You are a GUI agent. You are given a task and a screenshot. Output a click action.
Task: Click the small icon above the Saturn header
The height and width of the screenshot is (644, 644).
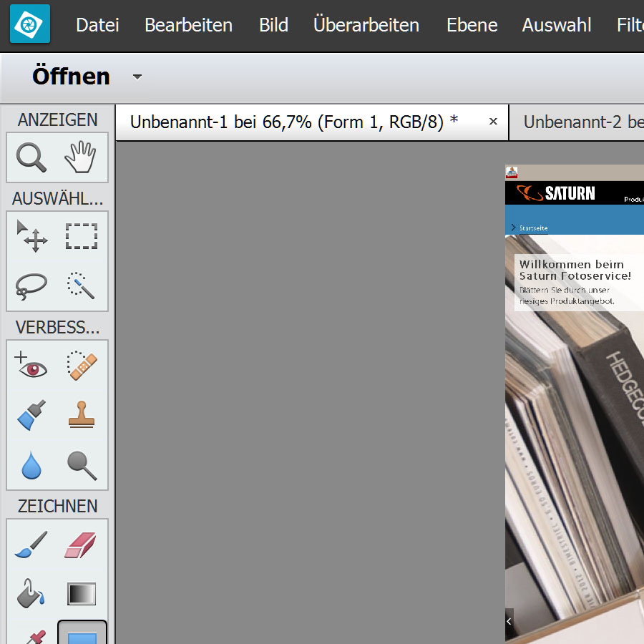point(512,172)
